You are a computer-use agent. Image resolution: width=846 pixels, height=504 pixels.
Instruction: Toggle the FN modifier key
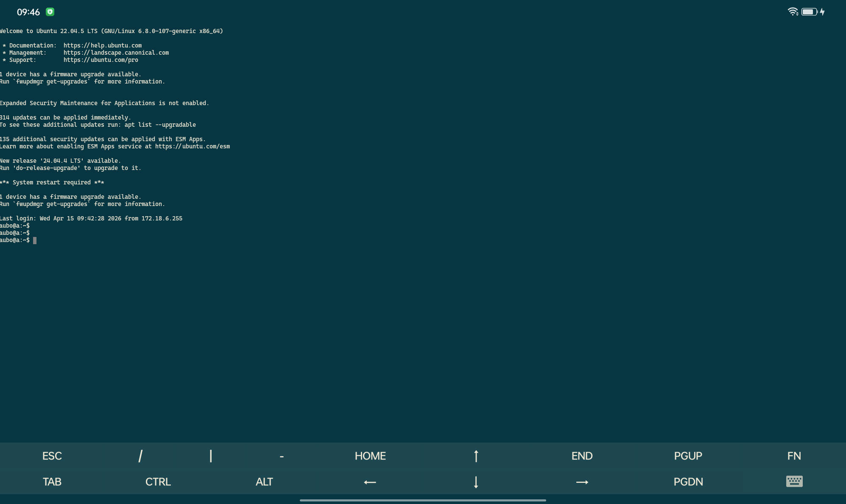pos(794,456)
